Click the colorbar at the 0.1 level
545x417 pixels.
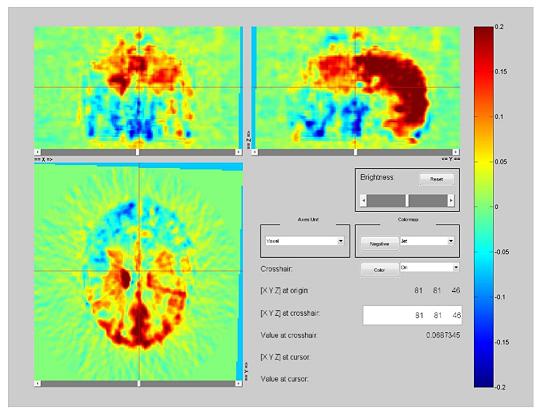(x=483, y=117)
